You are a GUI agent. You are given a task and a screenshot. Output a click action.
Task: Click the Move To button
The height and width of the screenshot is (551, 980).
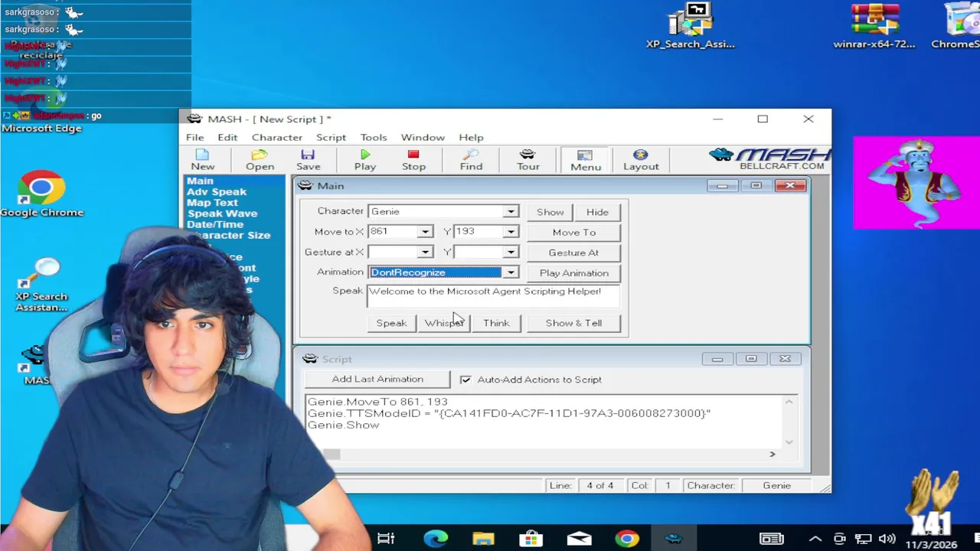(573, 232)
